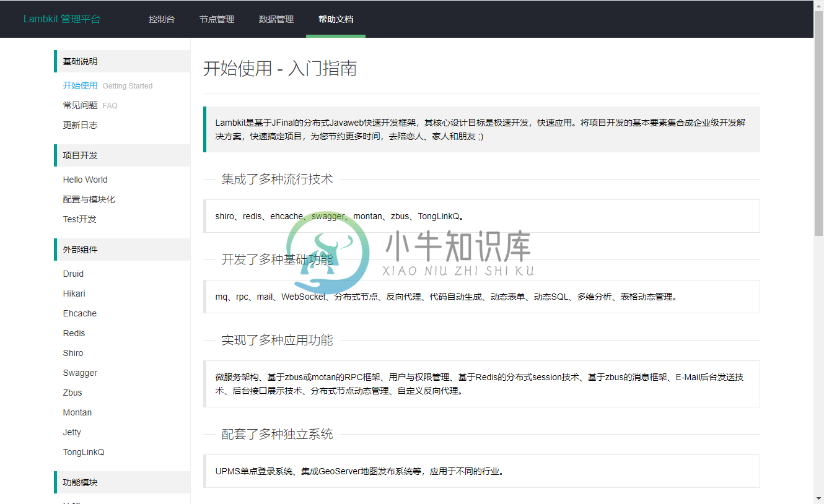
Task: Click the Lambkit intro quote paragraph
Action: tap(481, 129)
